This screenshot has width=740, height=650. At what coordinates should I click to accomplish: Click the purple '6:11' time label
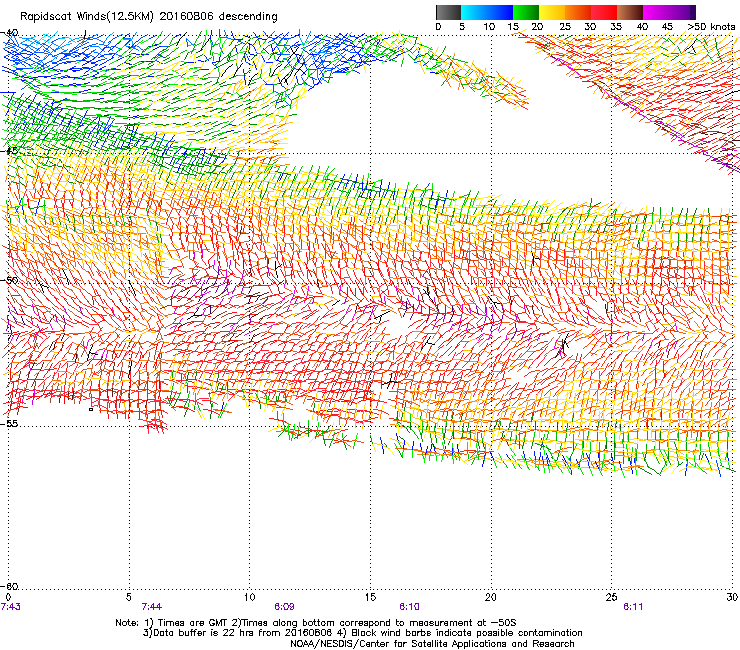pos(633,607)
